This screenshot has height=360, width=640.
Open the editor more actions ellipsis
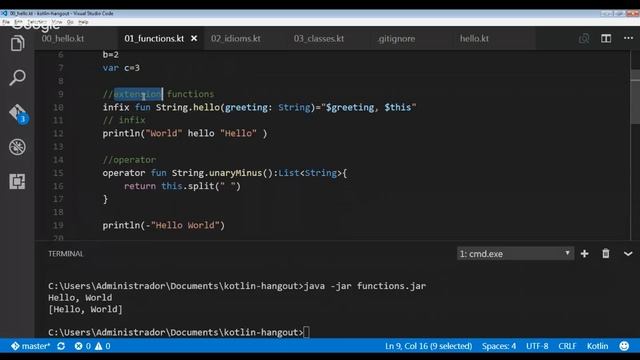(629, 38)
